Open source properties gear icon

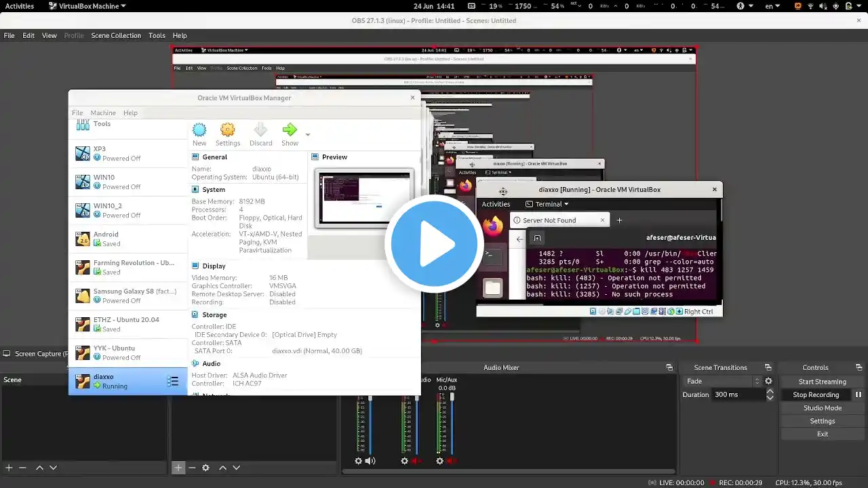pos(205,468)
